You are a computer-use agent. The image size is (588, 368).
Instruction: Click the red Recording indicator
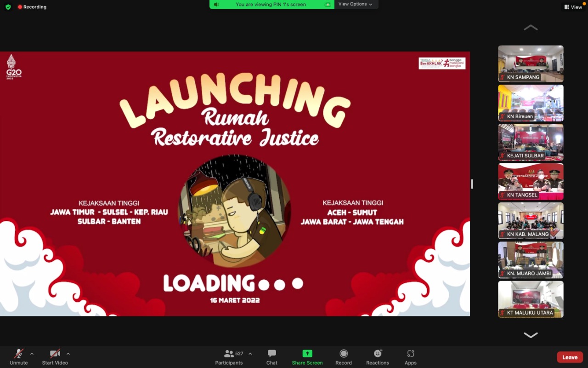click(x=32, y=7)
